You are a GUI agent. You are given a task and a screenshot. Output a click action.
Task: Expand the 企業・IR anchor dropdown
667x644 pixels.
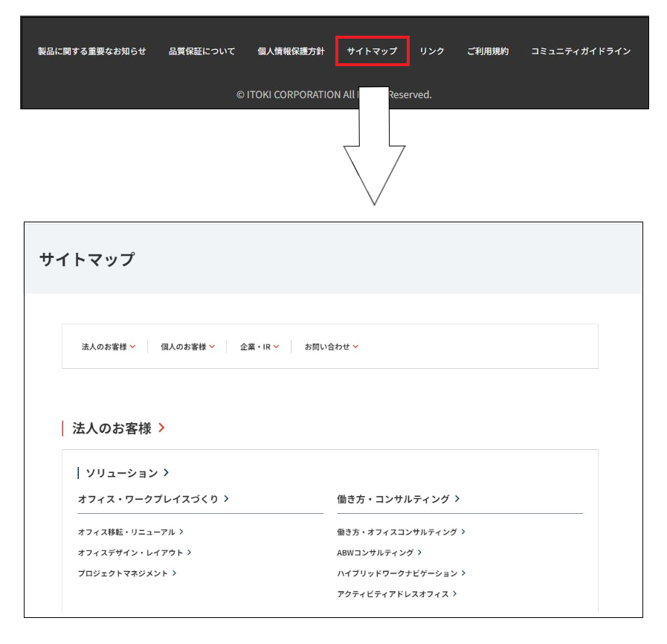[260, 347]
